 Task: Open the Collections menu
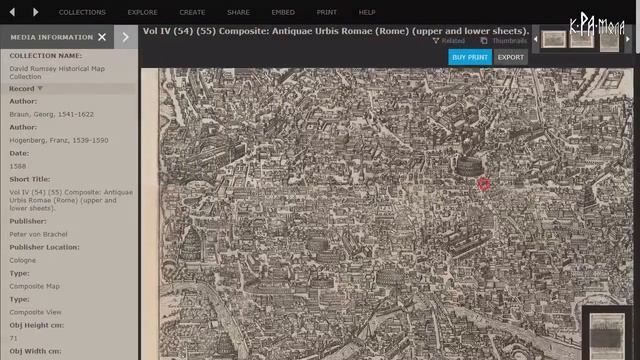(82, 12)
